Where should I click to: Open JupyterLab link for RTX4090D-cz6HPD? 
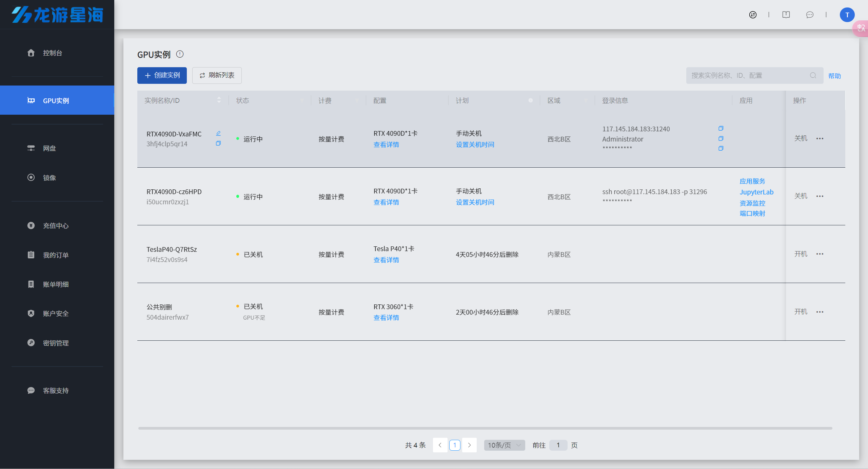point(756,192)
